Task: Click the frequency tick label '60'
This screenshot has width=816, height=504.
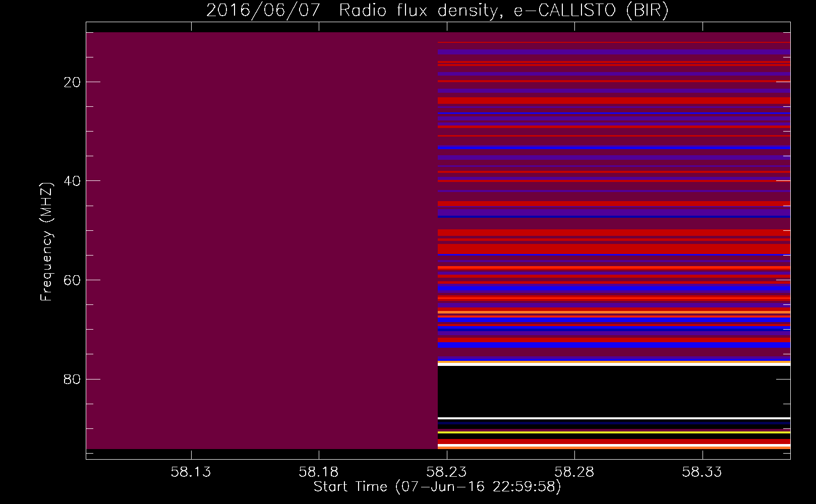Action: click(73, 280)
